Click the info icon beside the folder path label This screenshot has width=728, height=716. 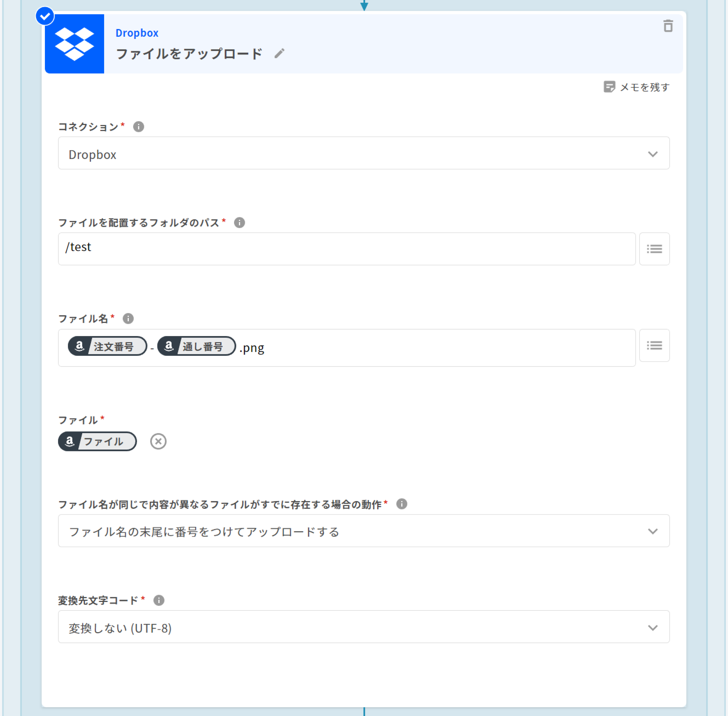239,223
